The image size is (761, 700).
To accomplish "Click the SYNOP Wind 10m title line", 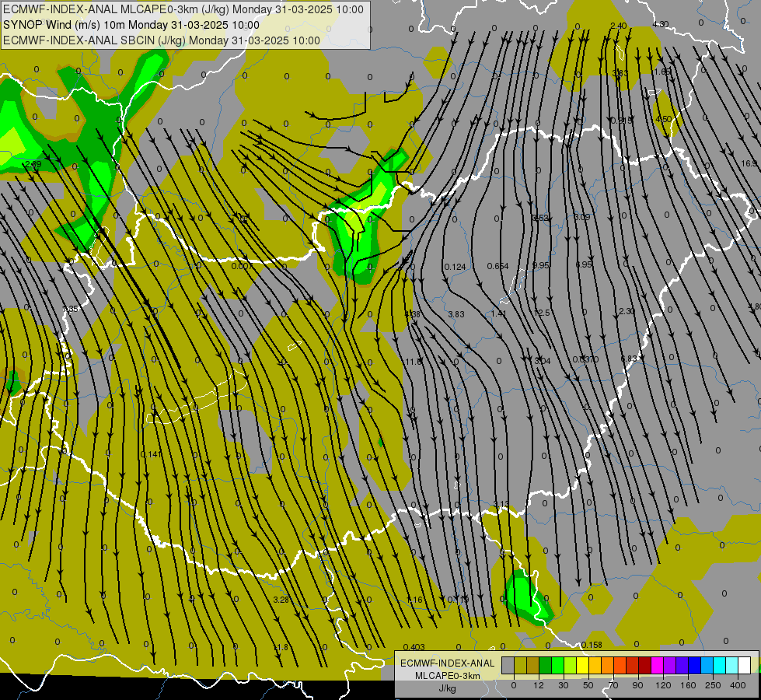I will tap(131, 25).
